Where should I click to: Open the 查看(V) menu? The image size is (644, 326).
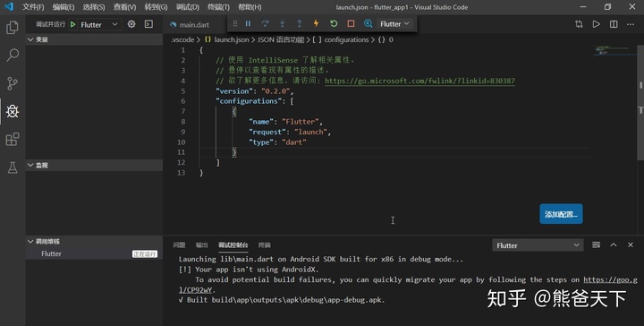pyautogui.click(x=125, y=7)
